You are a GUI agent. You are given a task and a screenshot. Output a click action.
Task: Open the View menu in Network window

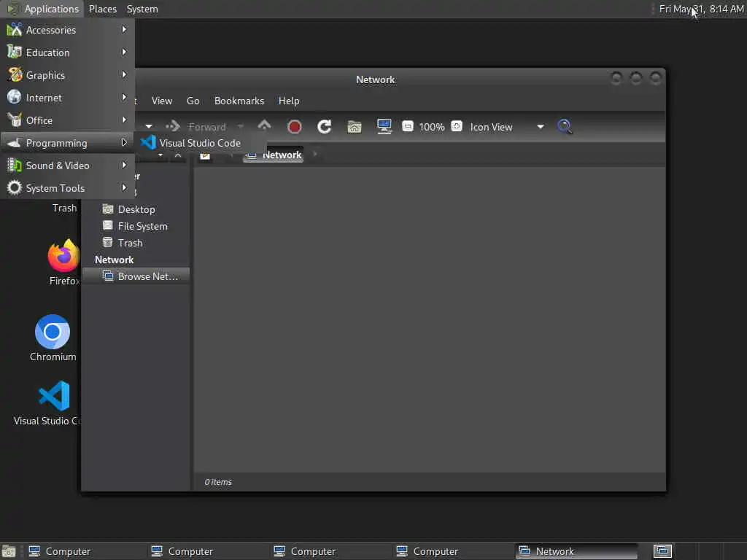(x=162, y=101)
